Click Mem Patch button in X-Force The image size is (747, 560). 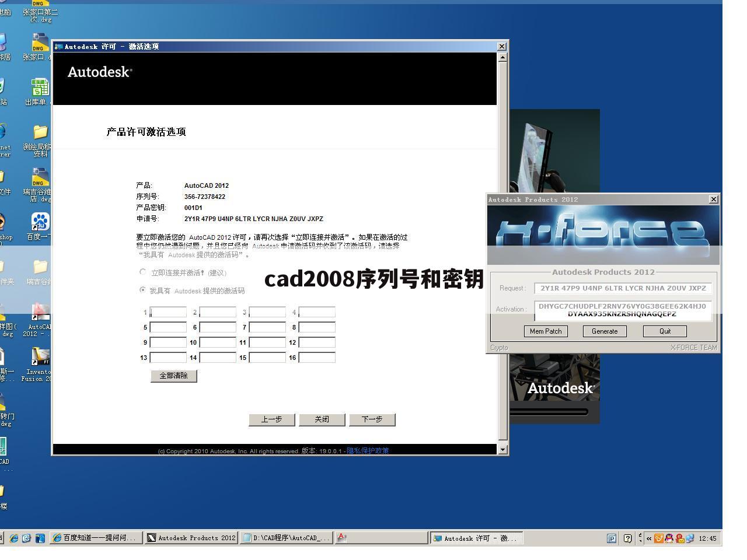click(x=546, y=331)
